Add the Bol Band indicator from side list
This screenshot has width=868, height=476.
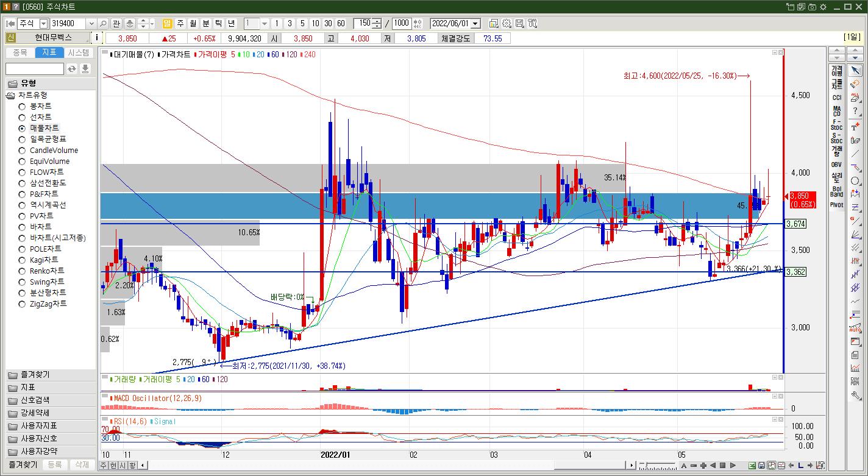point(836,191)
